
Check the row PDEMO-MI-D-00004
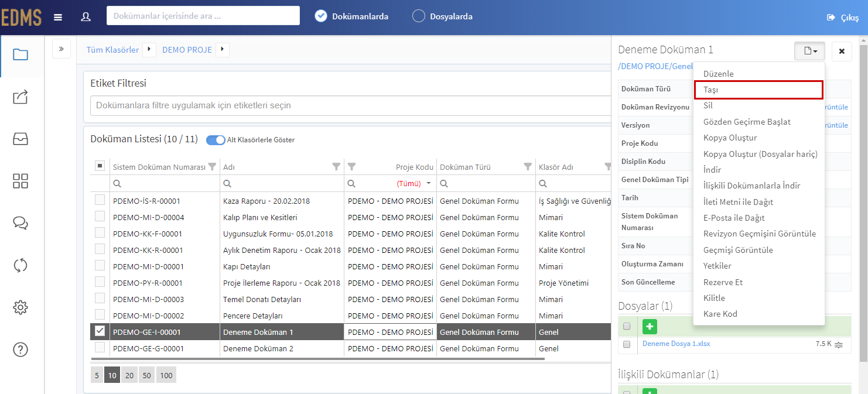pyautogui.click(x=100, y=217)
